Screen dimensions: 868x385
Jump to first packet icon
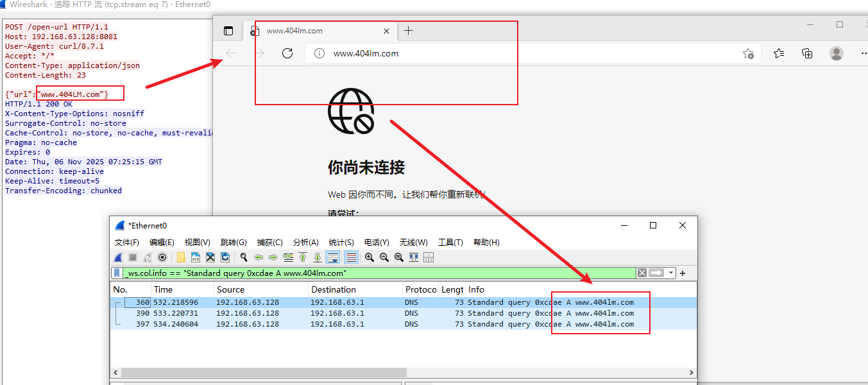pos(303,257)
